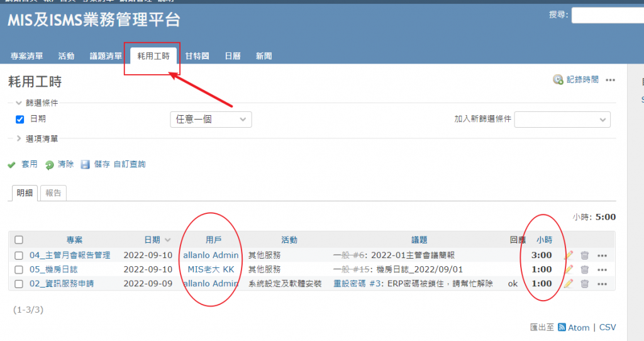The width and height of the screenshot is (644, 341).
Task: Open actions menu dots for 02_資訊服務申請 row
Action: tap(602, 284)
